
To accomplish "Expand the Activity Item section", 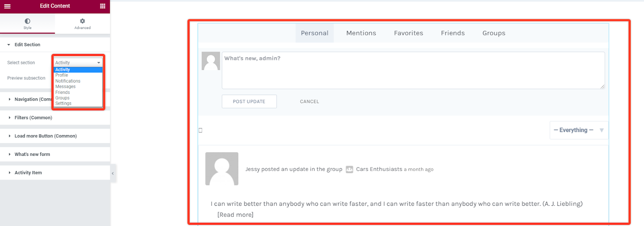I will click(x=55, y=172).
